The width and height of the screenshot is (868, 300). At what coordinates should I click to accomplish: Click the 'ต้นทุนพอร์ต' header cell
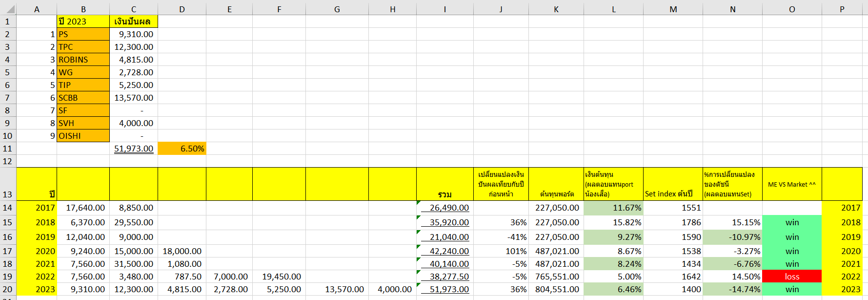[x=556, y=184]
